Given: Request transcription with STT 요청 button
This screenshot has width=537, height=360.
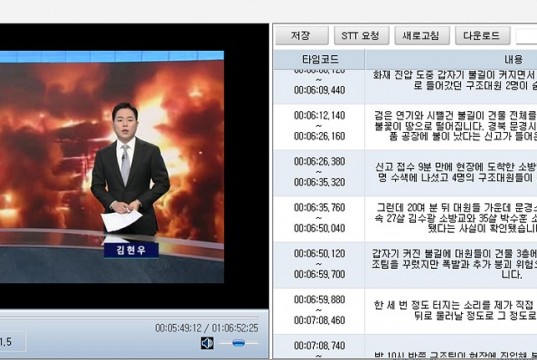Looking at the screenshot, I should tap(361, 36).
